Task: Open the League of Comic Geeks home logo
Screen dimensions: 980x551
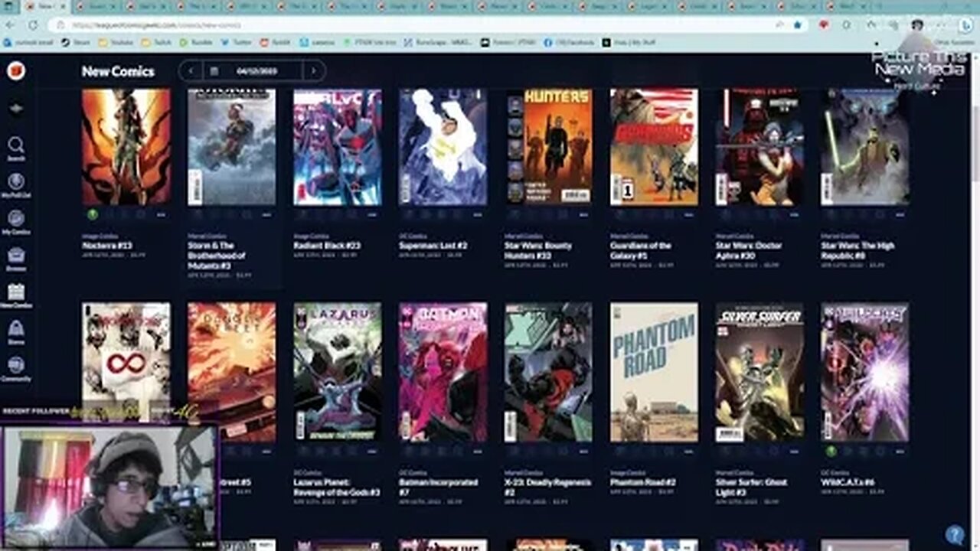Action: tap(16, 72)
